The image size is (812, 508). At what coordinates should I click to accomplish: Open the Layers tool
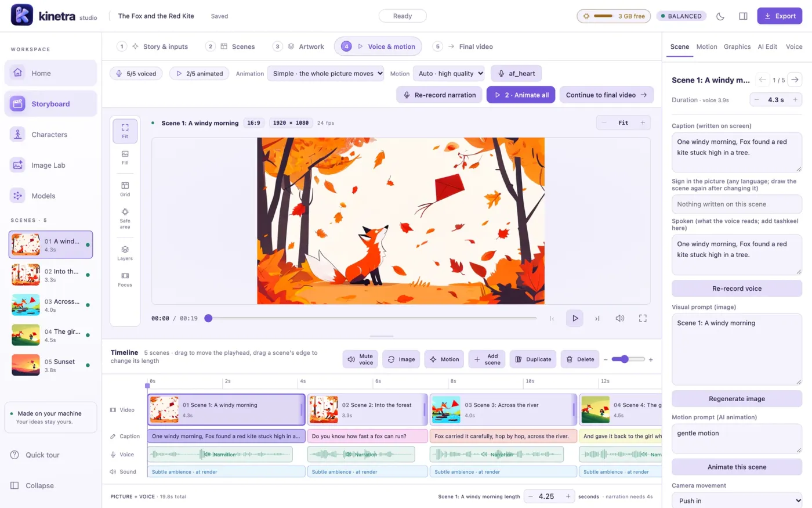125,253
